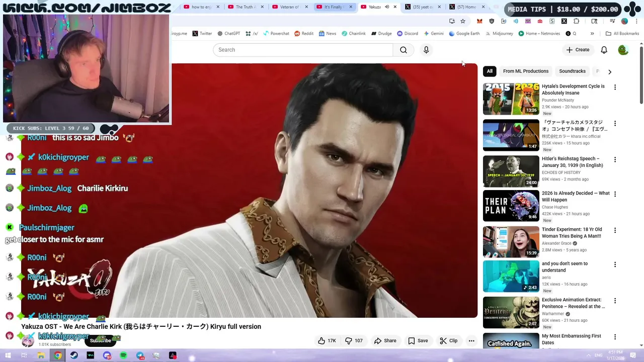Open options for Hitler's Reichstag Speech video

pyautogui.click(x=615, y=159)
